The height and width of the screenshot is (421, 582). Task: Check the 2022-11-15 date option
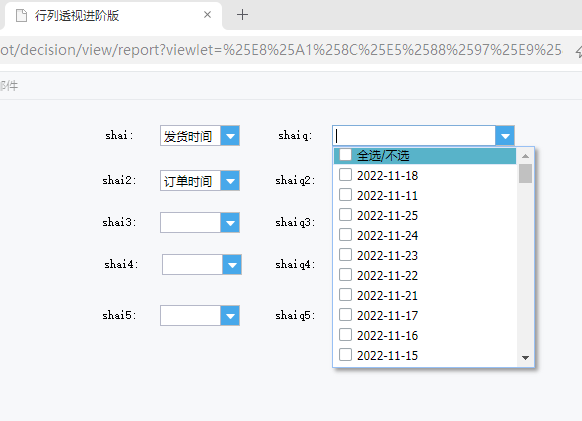tap(345, 355)
